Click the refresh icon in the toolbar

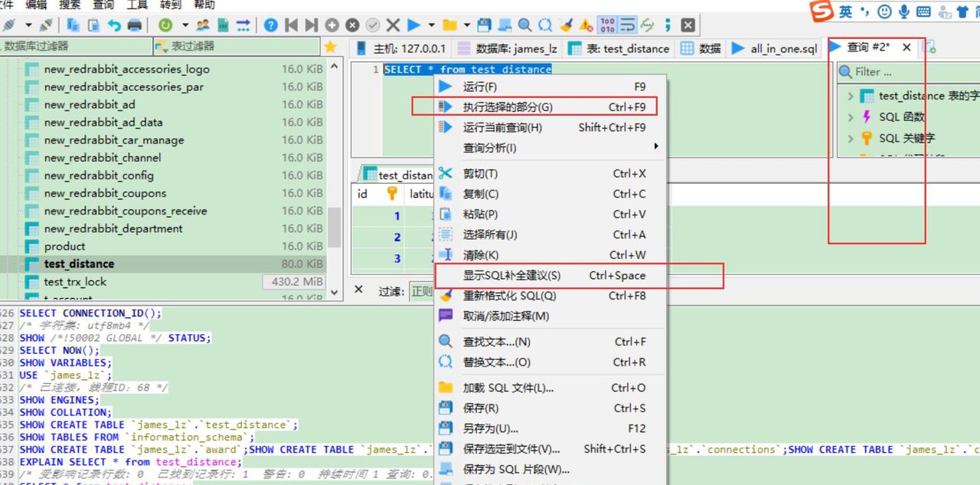[x=164, y=25]
